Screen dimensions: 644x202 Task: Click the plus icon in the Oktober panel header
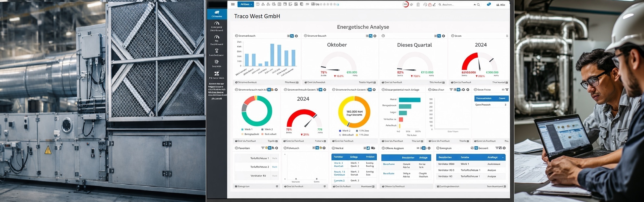(375, 36)
